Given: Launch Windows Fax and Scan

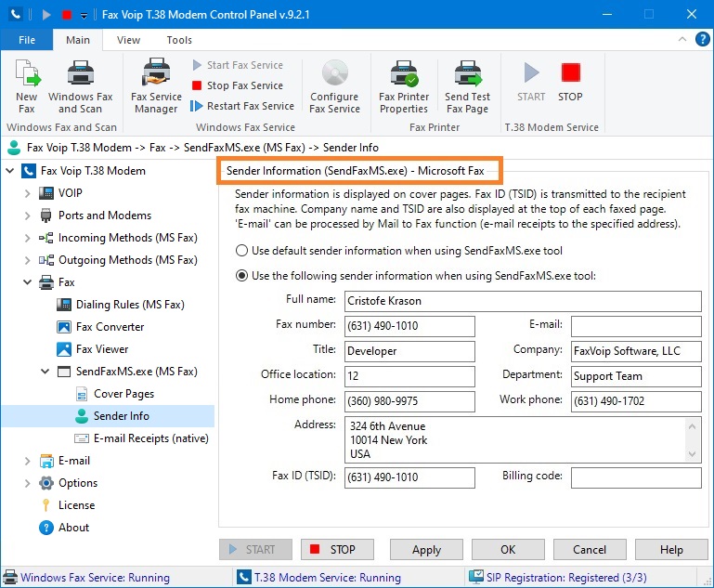Looking at the screenshot, I should (81, 86).
